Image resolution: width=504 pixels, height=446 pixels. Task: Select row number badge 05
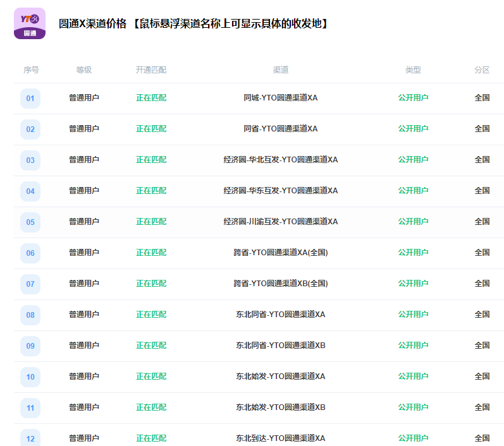pyautogui.click(x=30, y=222)
